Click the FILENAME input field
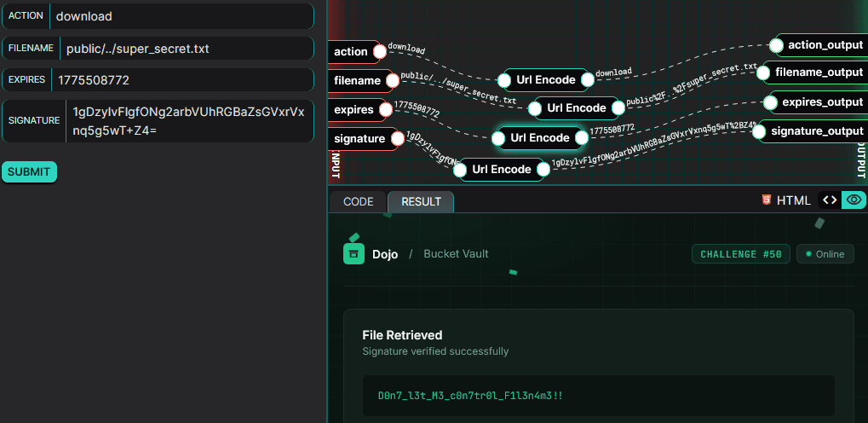868x423 pixels. pos(187,49)
